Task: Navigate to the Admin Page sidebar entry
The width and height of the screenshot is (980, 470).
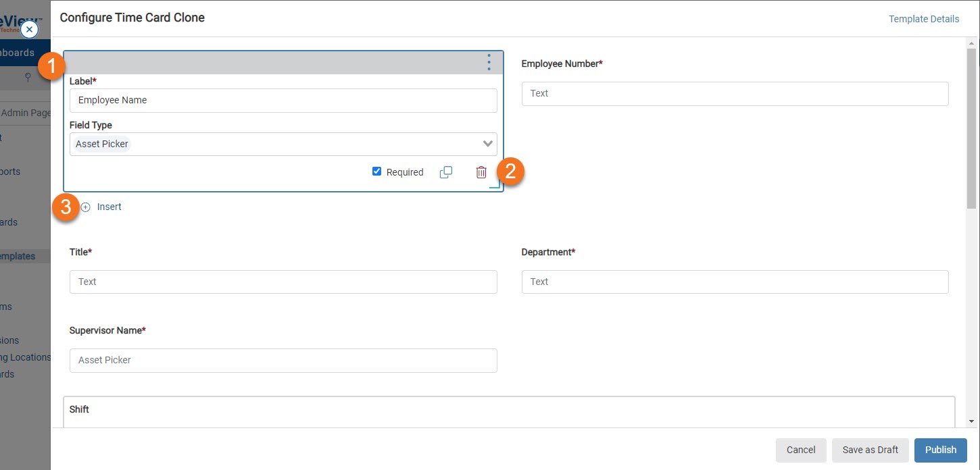Action: tap(22, 113)
